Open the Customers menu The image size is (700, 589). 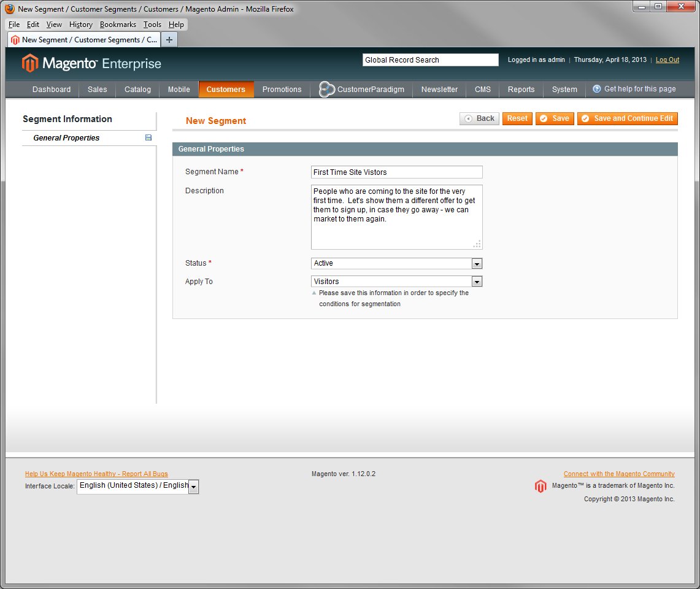226,90
